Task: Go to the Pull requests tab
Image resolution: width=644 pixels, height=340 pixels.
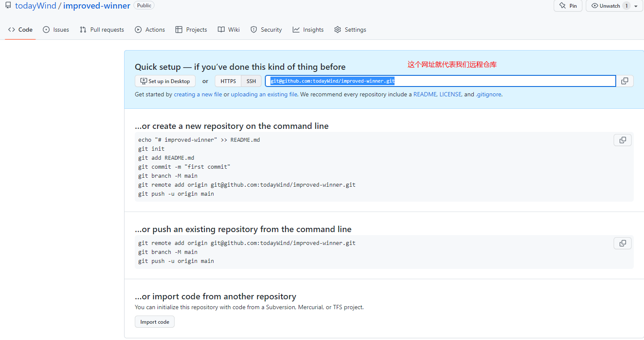Action: click(x=102, y=30)
